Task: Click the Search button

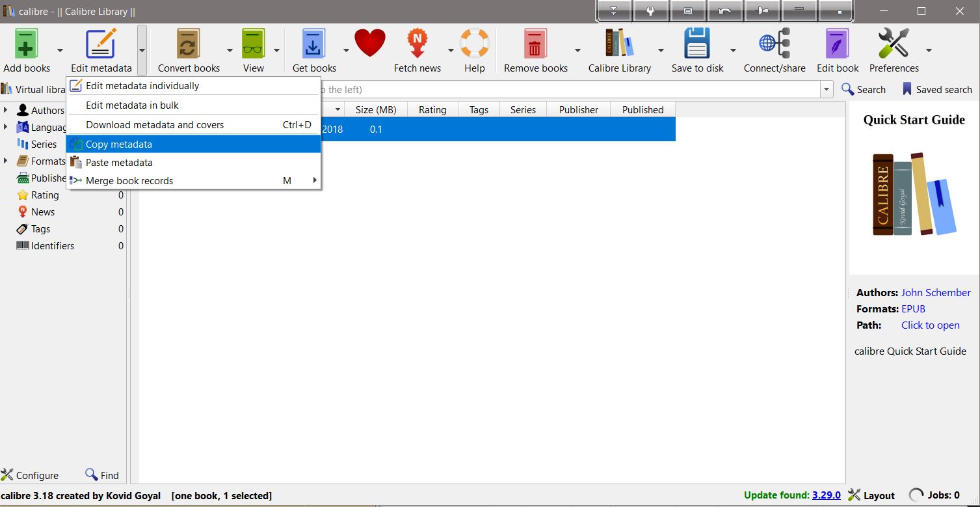Action: (864, 90)
